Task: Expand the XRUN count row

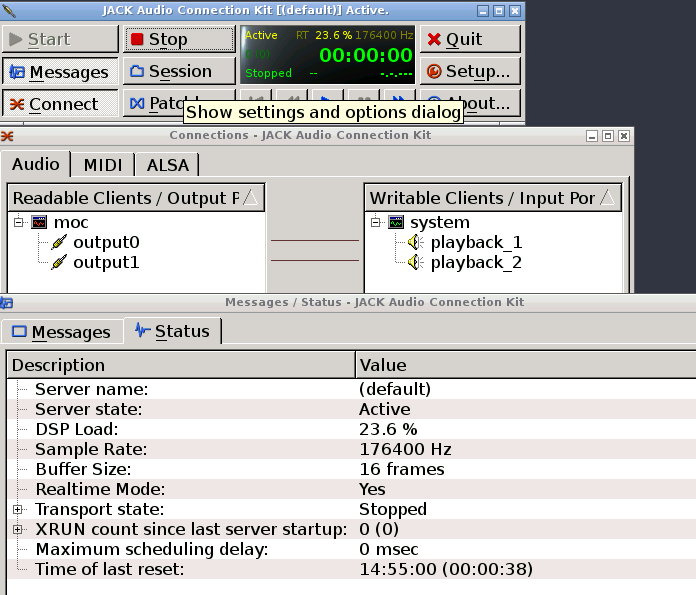Action: (18, 529)
